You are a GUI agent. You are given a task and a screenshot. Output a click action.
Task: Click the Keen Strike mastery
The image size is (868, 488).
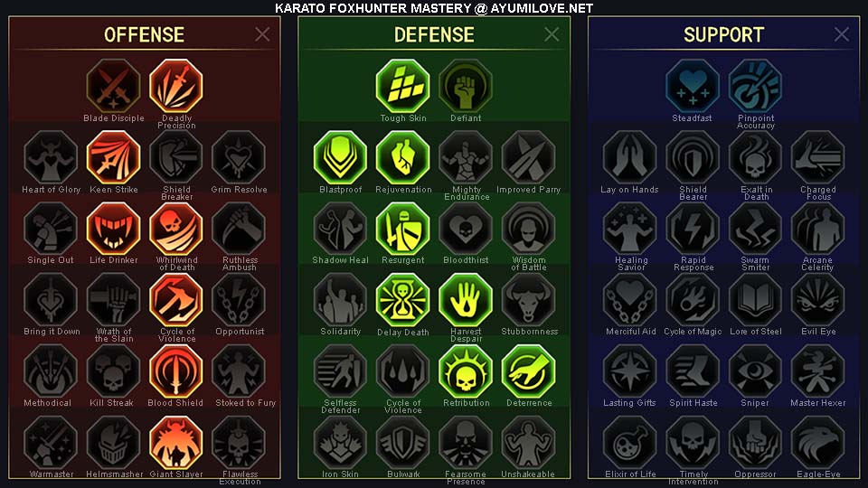coord(114,157)
